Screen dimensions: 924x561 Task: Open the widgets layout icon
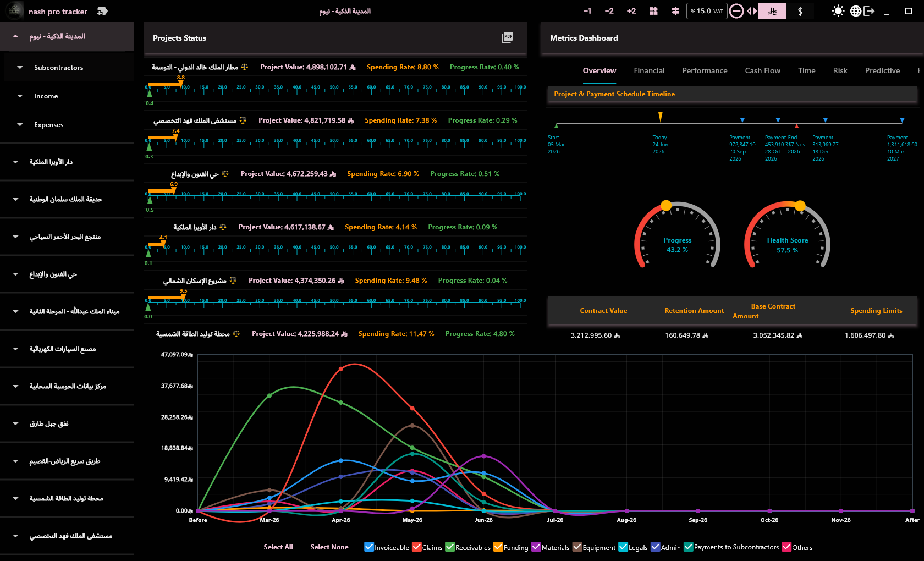click(653, 11)
